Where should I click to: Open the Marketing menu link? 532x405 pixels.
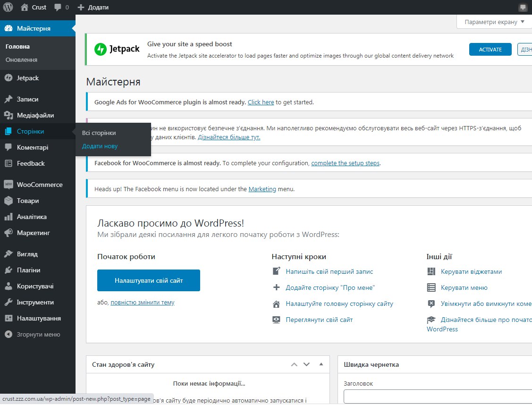point(262,189)
